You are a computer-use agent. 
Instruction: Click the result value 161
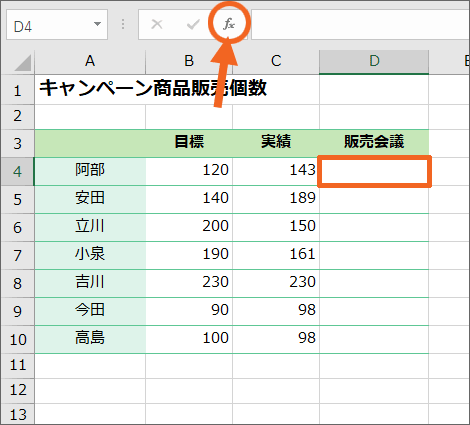pos(276,255)
